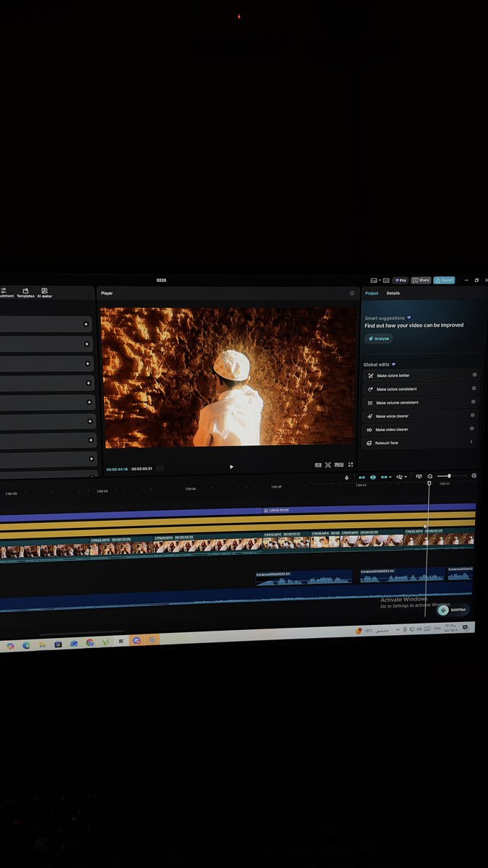Expand the Retouch face chevron

point(472,442)
